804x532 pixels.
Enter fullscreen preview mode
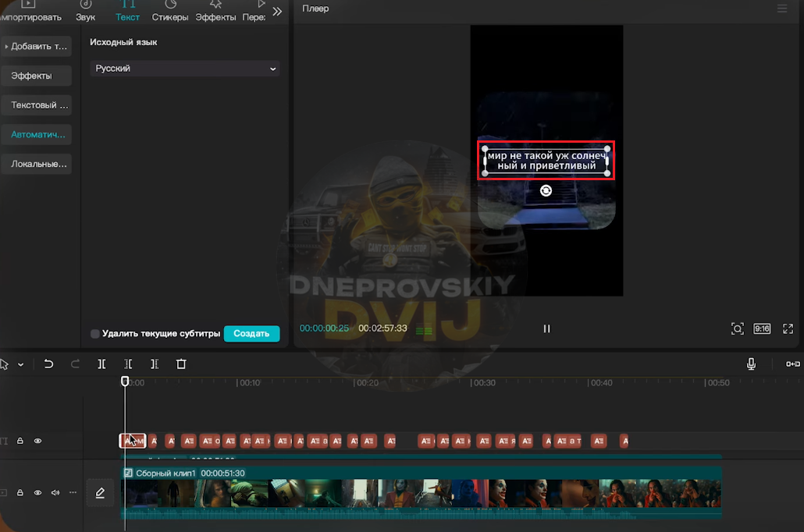pos(788,328)
